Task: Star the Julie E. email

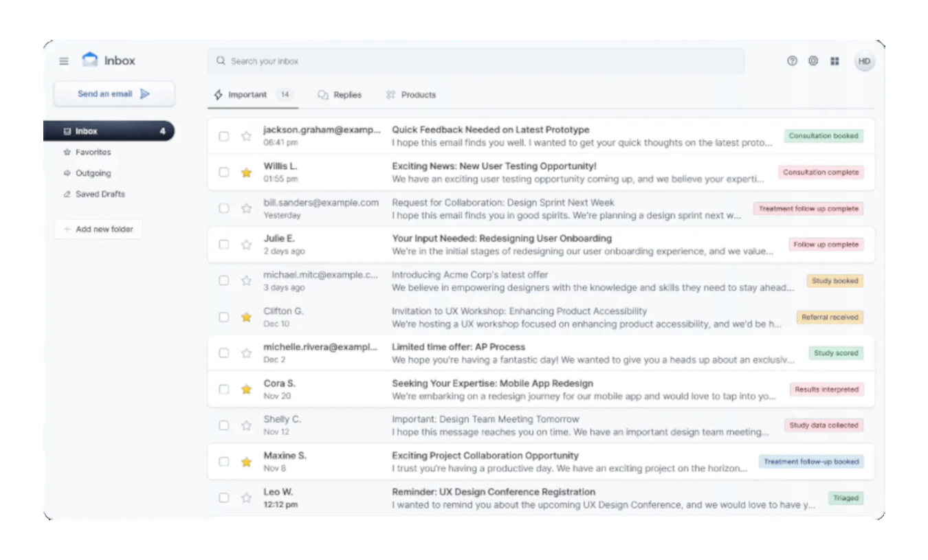Action: [246, 245]
